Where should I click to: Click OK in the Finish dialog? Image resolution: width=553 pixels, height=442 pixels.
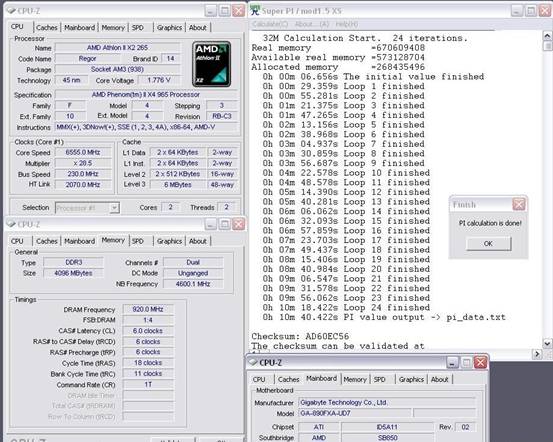(488, 243)
